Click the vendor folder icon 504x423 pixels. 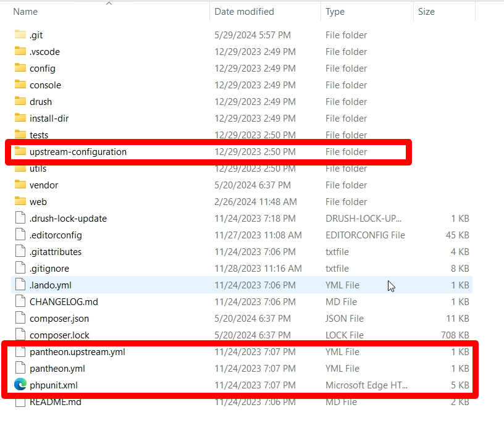pyautogui.click(x=20, y=185)
